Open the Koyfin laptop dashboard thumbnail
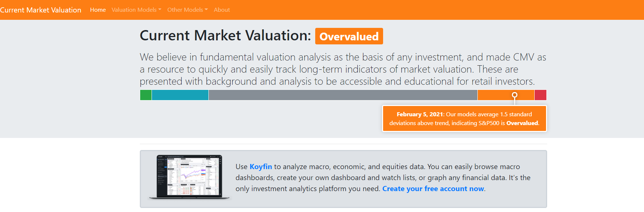The image size is (644, 212). [x=189, y=177]
